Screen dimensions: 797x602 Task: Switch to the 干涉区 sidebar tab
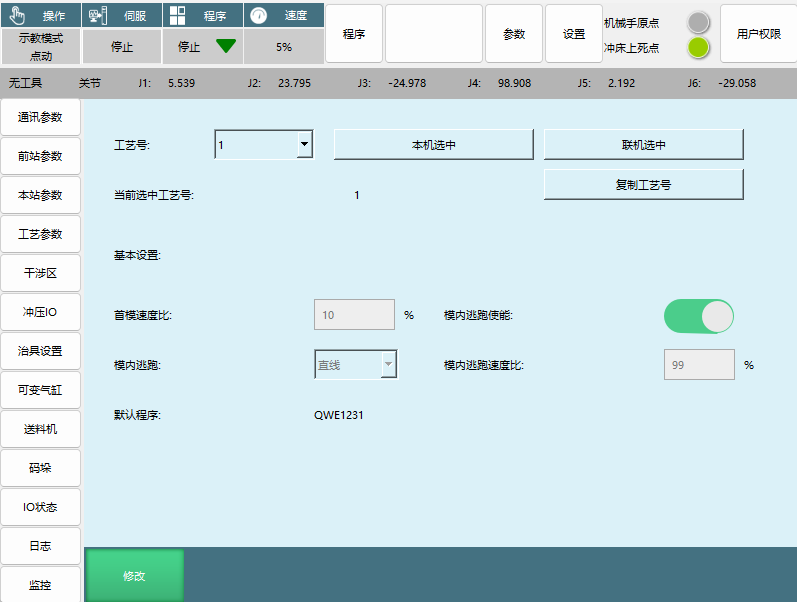[x=40, y=273]
